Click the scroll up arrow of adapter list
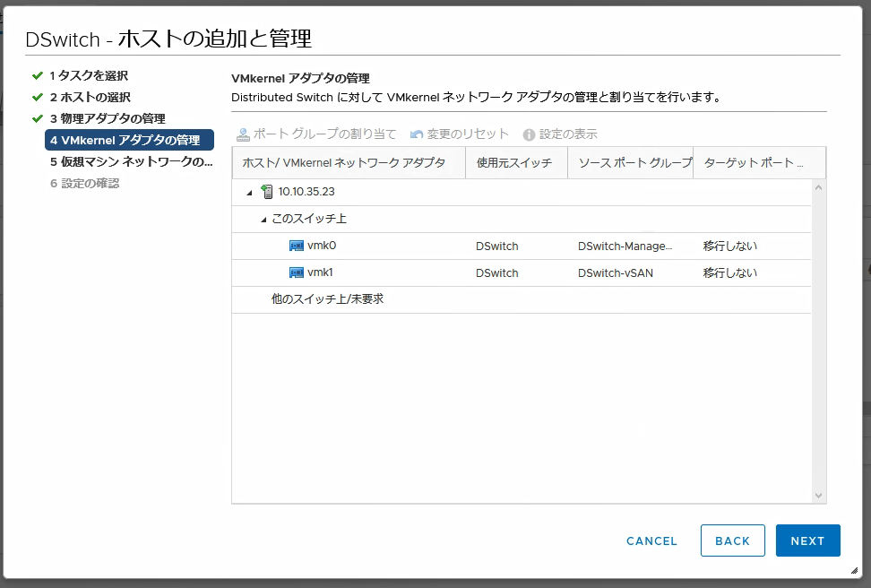This screenshot has height=588, width=871. [818, 188]
